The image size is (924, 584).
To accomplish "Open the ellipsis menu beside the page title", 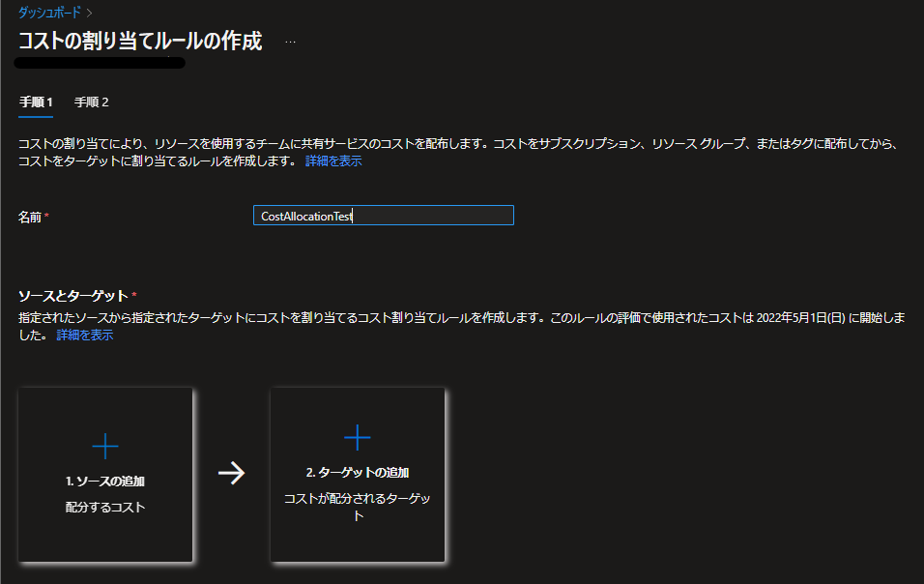I will (291, 42).
